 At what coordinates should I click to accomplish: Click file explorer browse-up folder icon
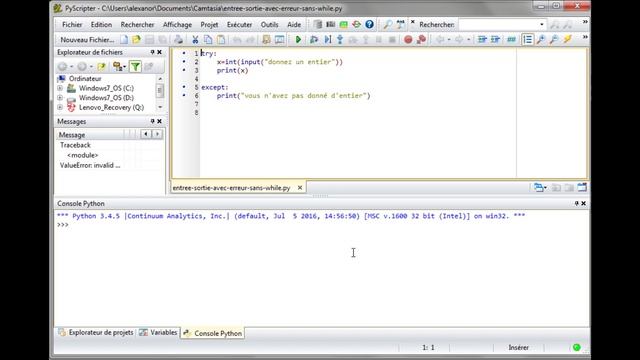coord(101,66)
